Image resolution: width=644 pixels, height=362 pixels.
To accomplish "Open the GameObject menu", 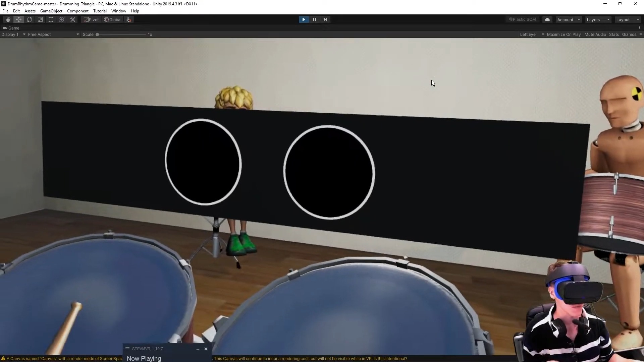I will point(51,11).
